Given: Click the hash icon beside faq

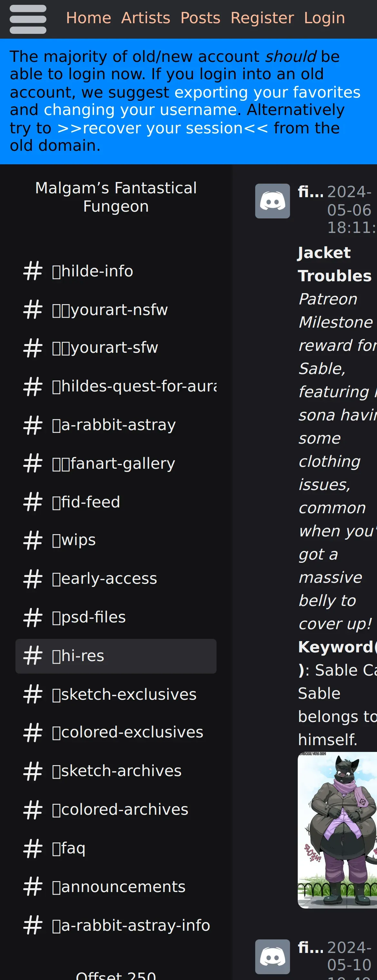Looking at the screenshot, I should pos(33,848).
